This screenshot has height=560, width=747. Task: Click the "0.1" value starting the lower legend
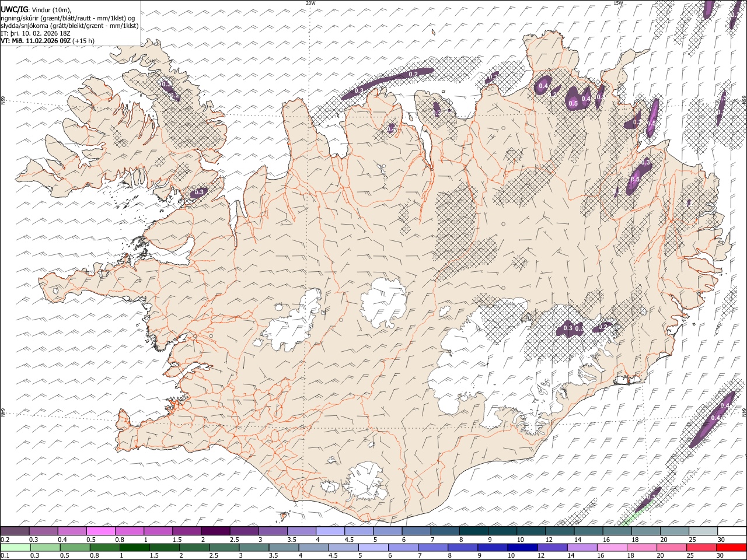coord(5,556)
